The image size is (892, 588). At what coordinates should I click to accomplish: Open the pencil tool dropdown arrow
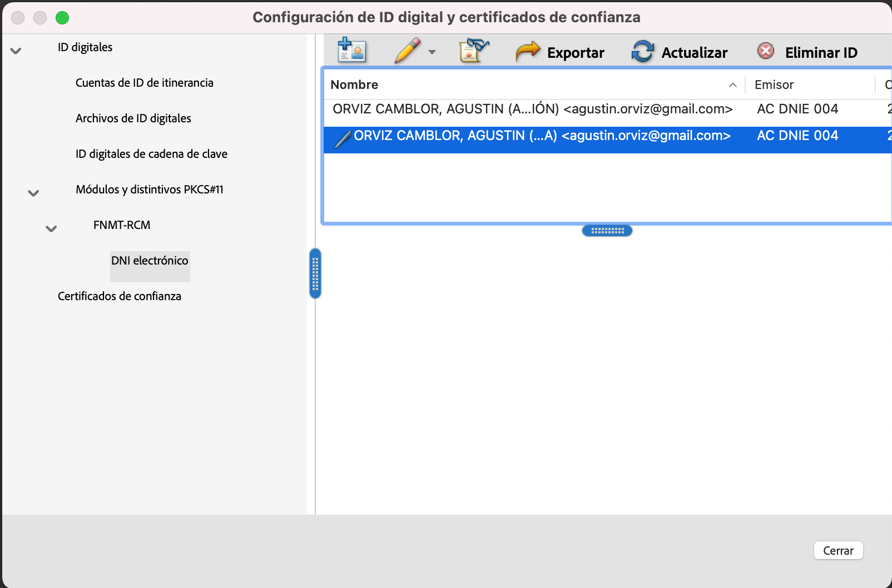432,52
